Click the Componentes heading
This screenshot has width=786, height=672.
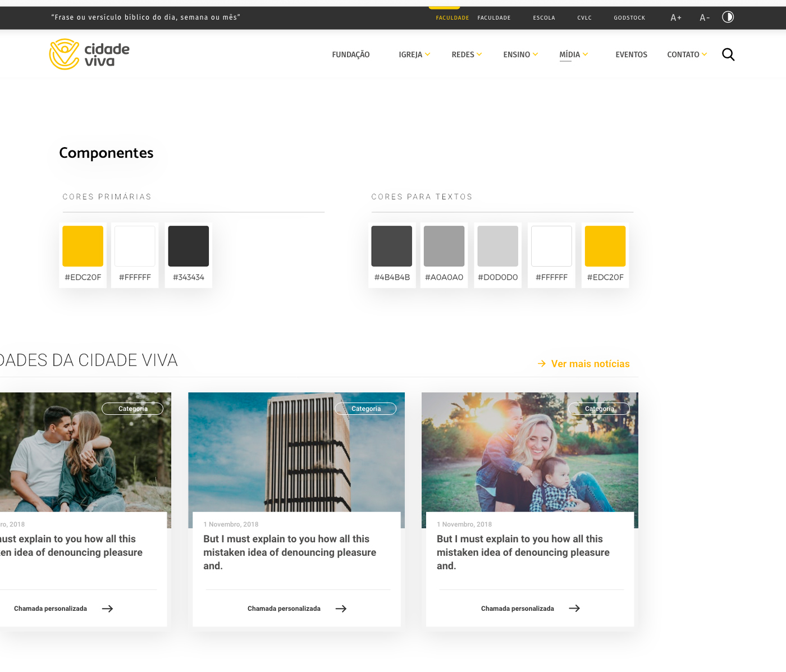(x=106, y=153)
